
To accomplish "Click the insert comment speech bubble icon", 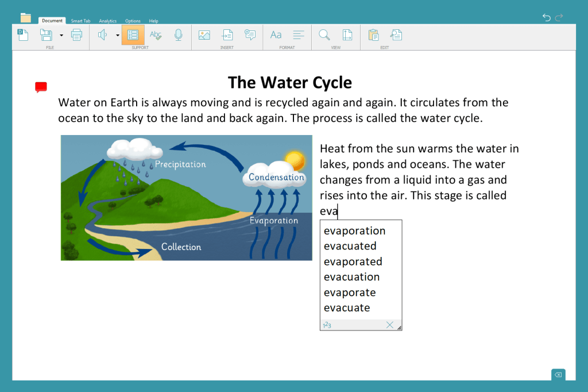I will pos(250,35).
